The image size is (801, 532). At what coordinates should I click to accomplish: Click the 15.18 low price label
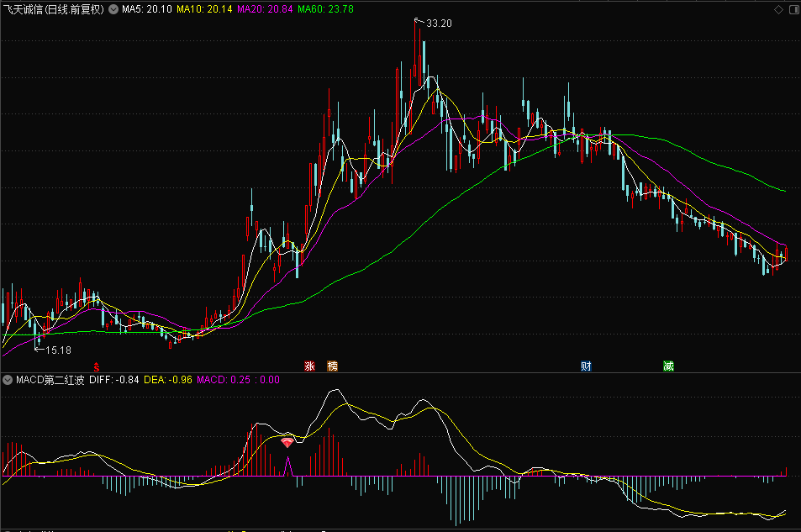point(58,350)
